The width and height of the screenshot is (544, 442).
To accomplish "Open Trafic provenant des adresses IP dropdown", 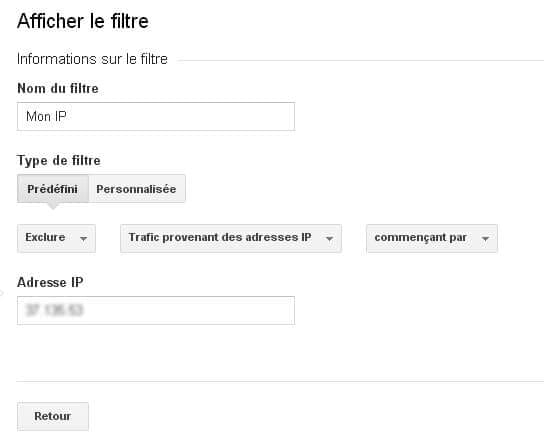I will click(x=231, y=238).
